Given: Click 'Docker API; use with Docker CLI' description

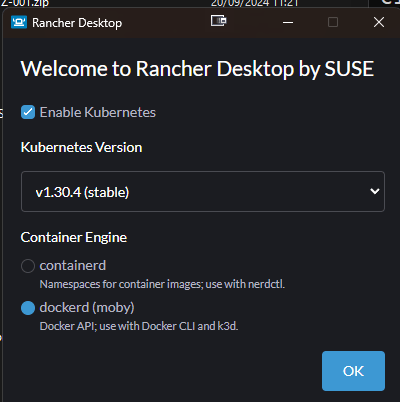Looking at the screenshot, I should click(x=139, y=326).
